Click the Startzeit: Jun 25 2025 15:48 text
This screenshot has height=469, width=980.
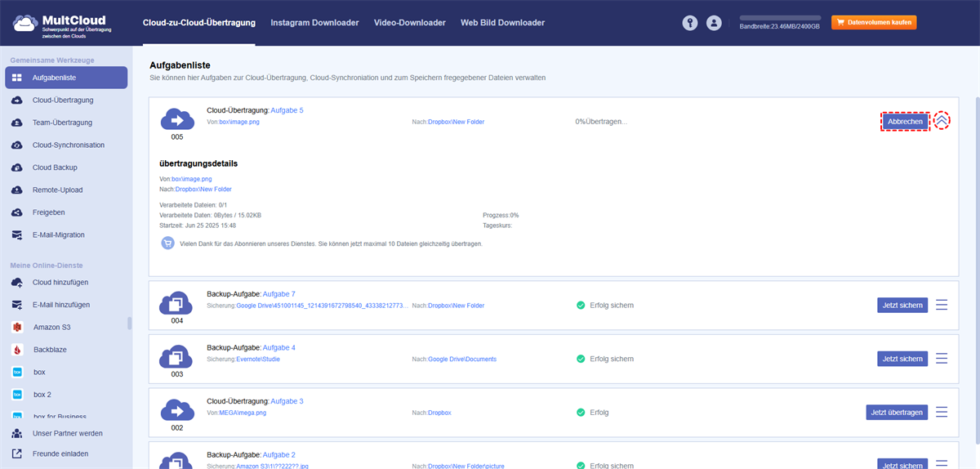click(x=198, y=226)
